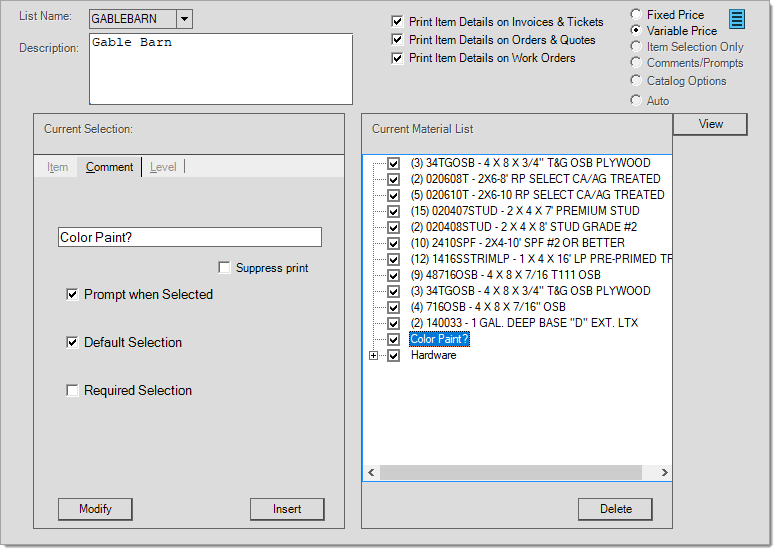Image resolution: width=777 pixels, height=552 pixels.
Task: Select the Item Selection Only option
Action: pyautogui.click(x=636, y=47)
